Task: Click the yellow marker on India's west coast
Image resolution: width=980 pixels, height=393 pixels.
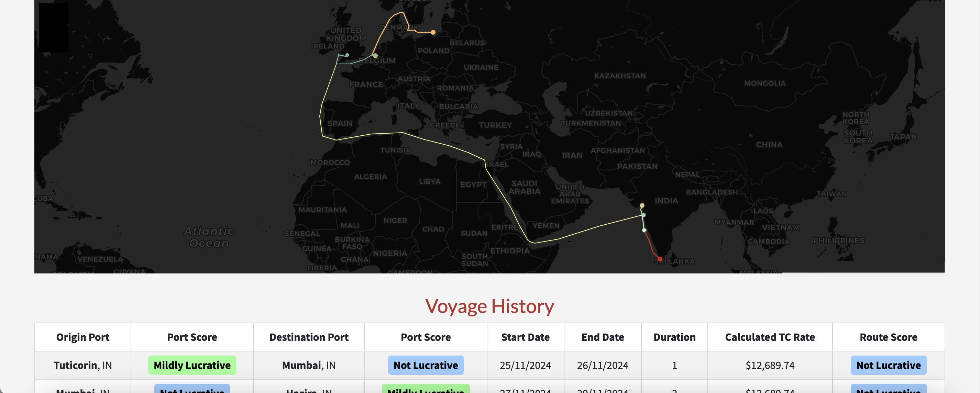Action: [644, 230]
